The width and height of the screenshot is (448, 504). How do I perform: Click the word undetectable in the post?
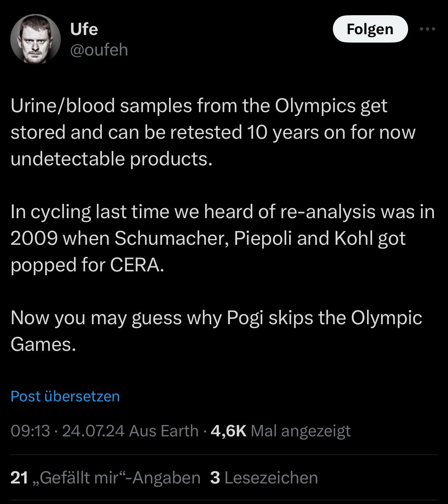click(x=68, y=158)
